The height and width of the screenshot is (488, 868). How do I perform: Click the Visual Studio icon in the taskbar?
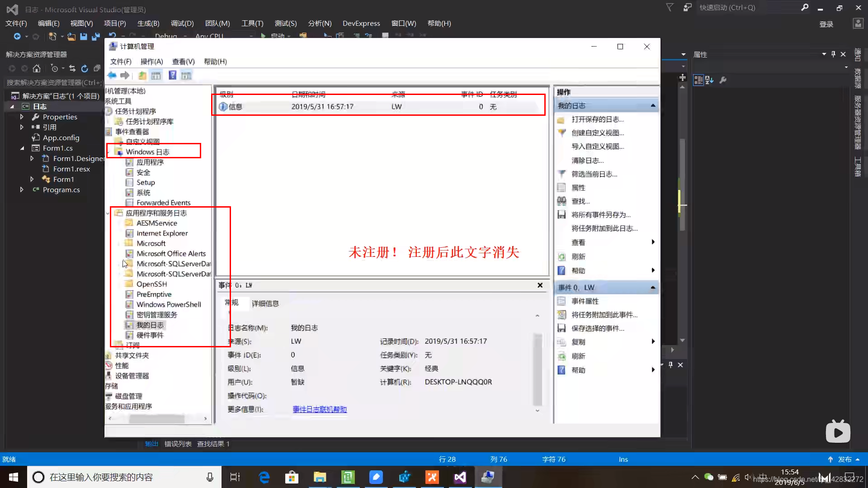460,477
